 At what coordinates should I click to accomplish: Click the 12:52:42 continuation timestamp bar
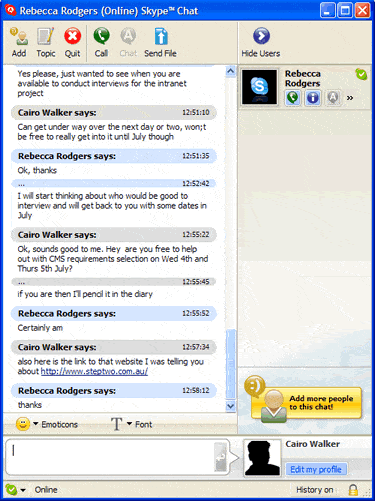114,183
